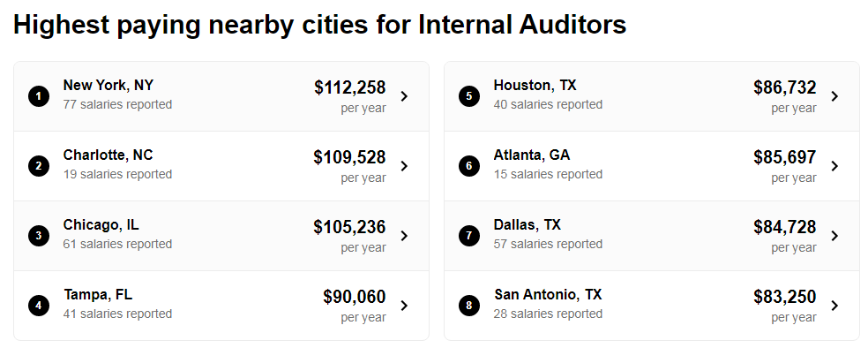Click the rank 3 badge for Chicago
The height and width of the screenshot is (348, 868).
coord(39,236)
